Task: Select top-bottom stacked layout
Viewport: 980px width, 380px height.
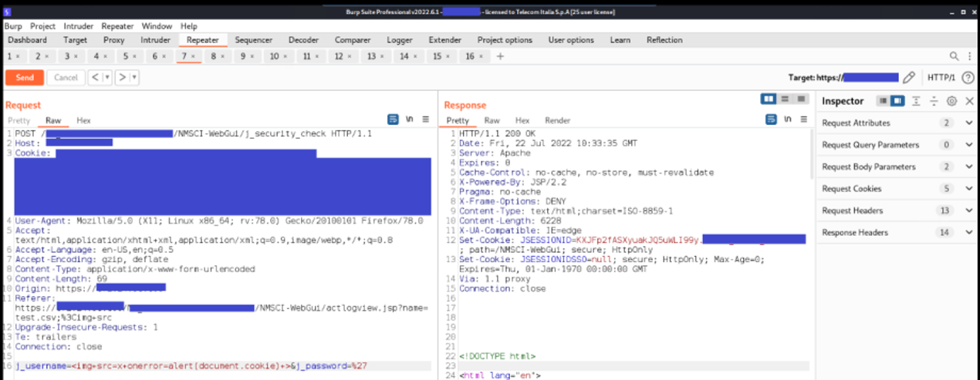Action: (x=786, y=99)
